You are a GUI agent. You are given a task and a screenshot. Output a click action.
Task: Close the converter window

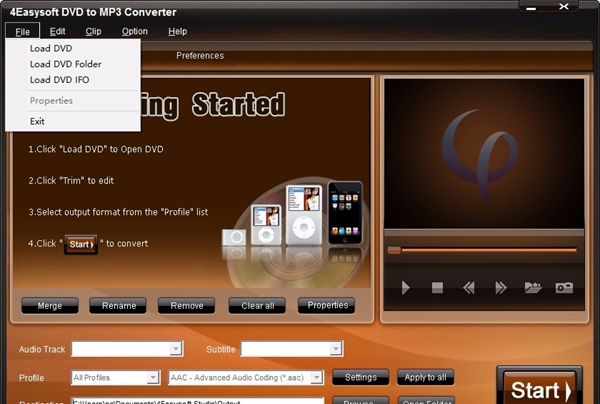563,7
